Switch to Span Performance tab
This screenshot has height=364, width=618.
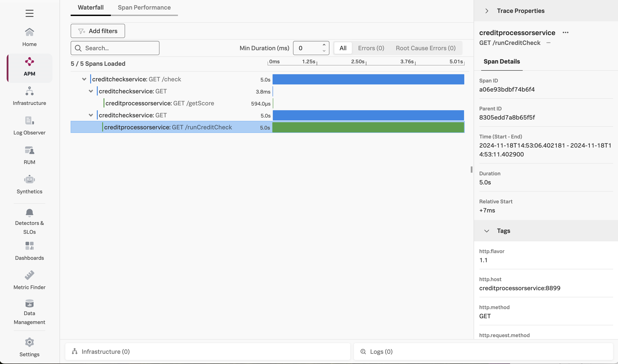click(x=144, y=8)
